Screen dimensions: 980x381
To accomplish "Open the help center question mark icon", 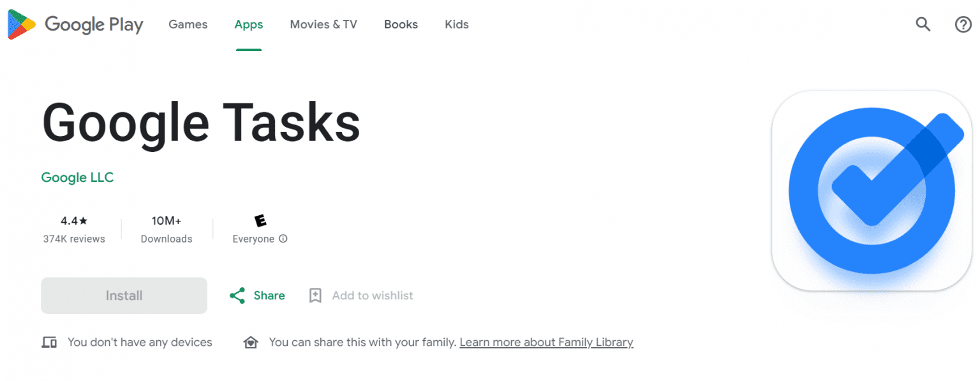I will tap(963, 25).
